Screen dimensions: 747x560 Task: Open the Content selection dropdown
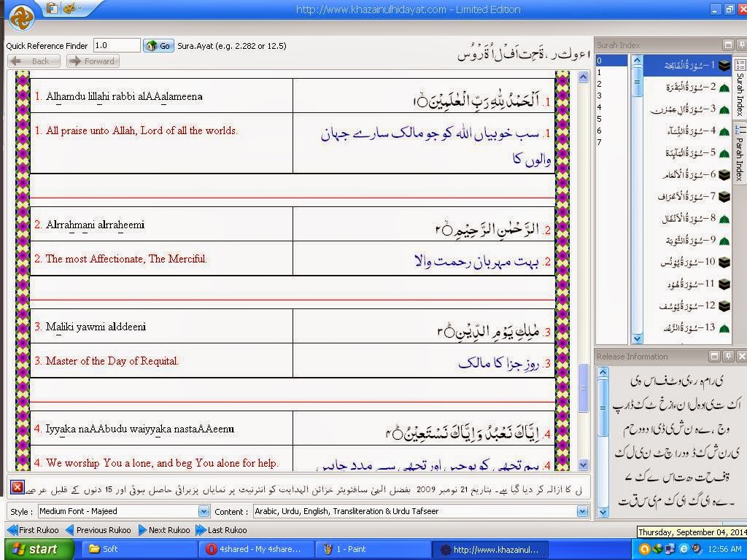point(582,511)
